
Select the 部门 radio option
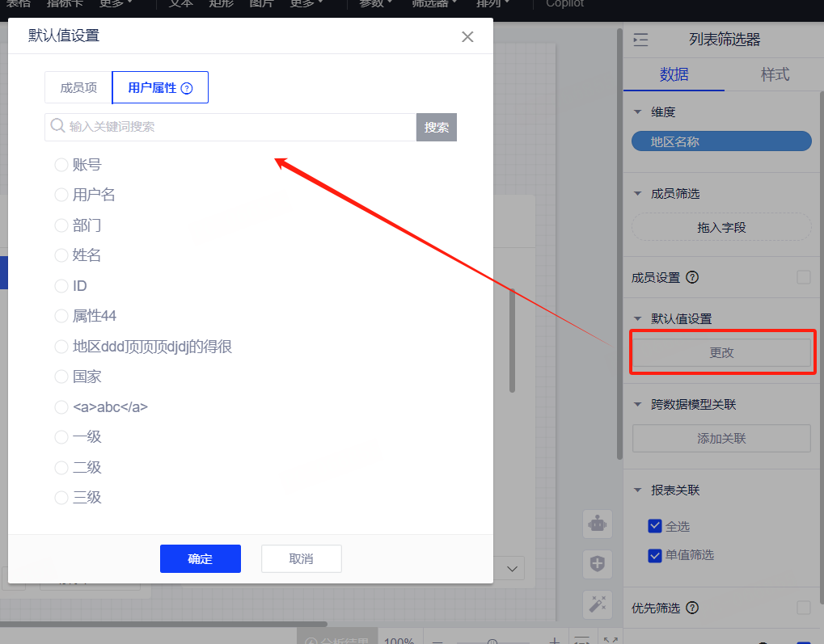tap(61, 225)
